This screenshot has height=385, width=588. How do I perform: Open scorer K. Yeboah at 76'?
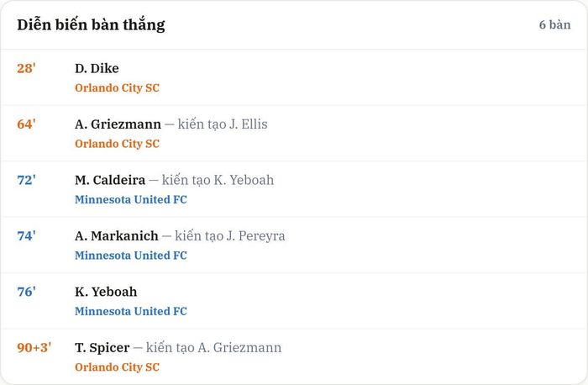point(106,292)
